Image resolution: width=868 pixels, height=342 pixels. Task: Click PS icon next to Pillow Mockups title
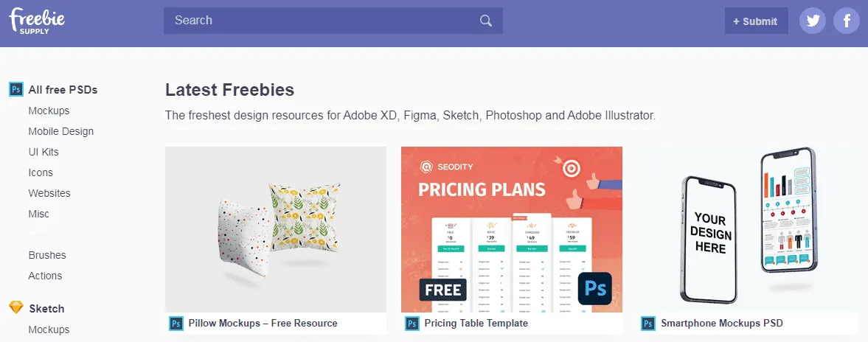176,323
